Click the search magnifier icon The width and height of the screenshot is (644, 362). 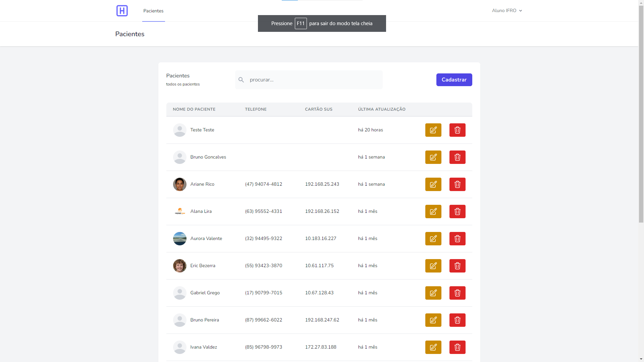[241, 80]
